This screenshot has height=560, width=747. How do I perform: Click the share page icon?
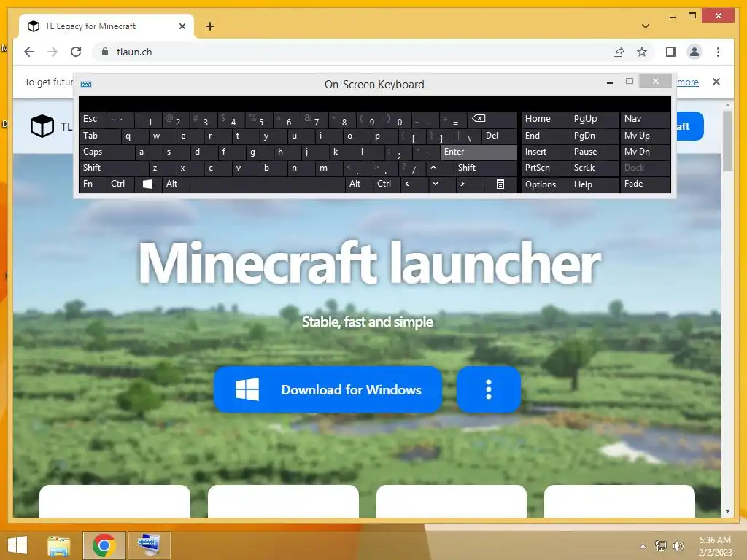619,52
